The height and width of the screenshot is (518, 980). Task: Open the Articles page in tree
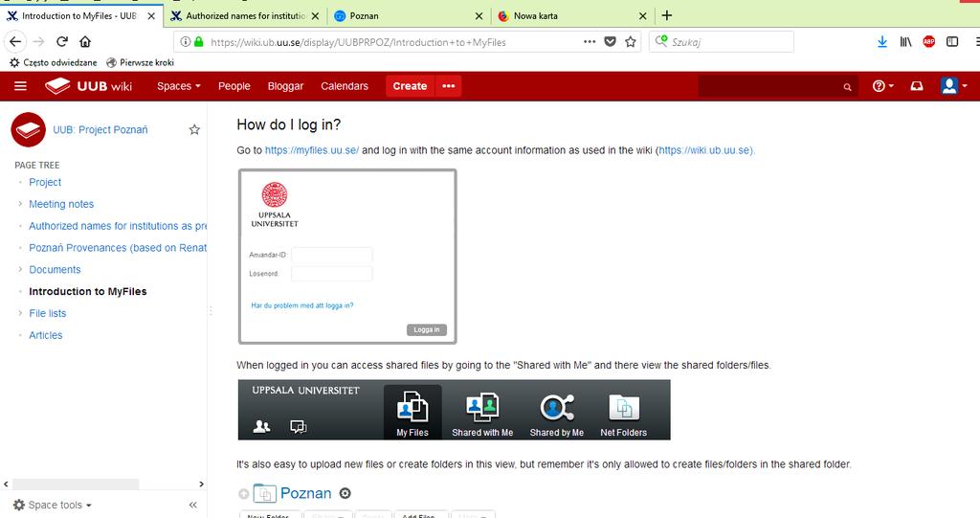click(x=46, y=335)
